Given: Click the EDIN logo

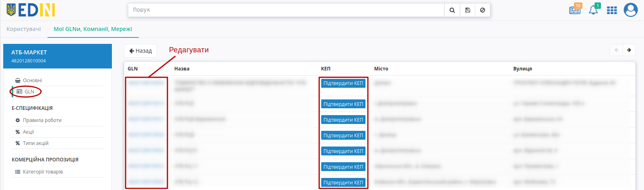Looking at the screenshot, I should (31, 10).
